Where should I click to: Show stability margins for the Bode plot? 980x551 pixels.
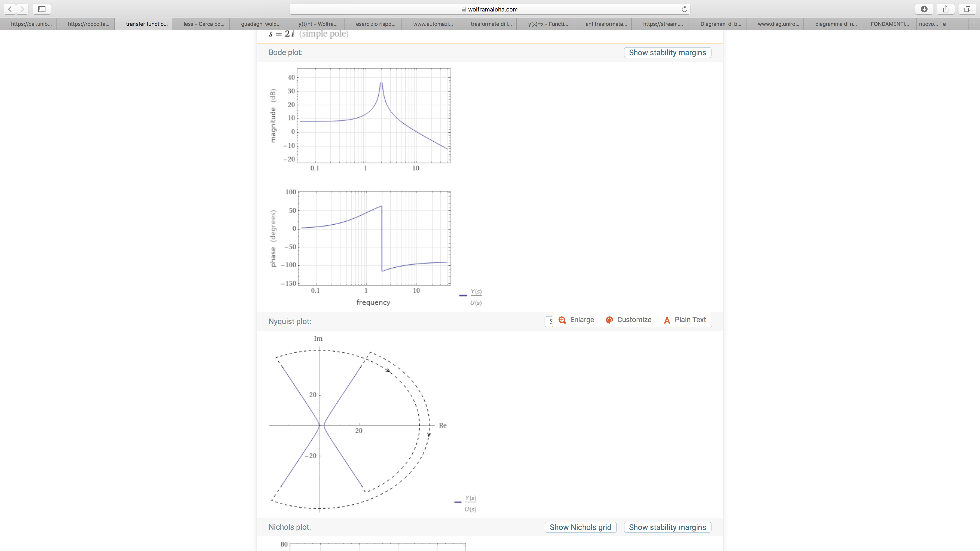click(x=667, y=52)
